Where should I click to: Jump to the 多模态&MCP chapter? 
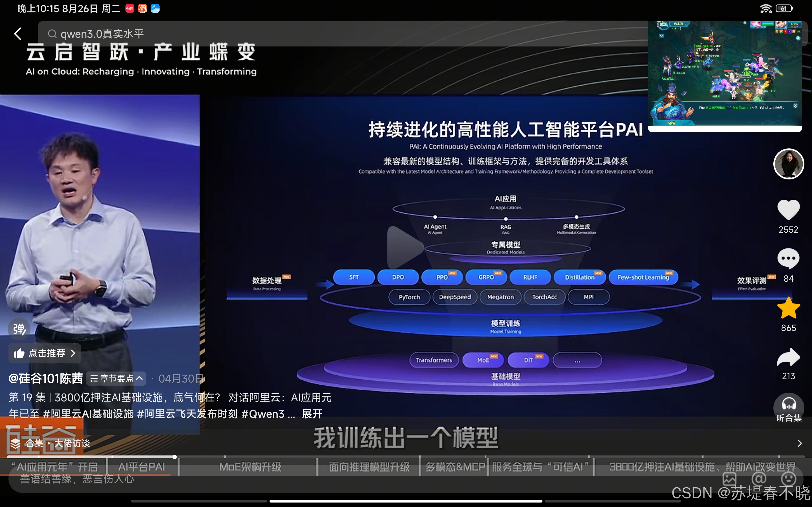click(x=455, y=467)
